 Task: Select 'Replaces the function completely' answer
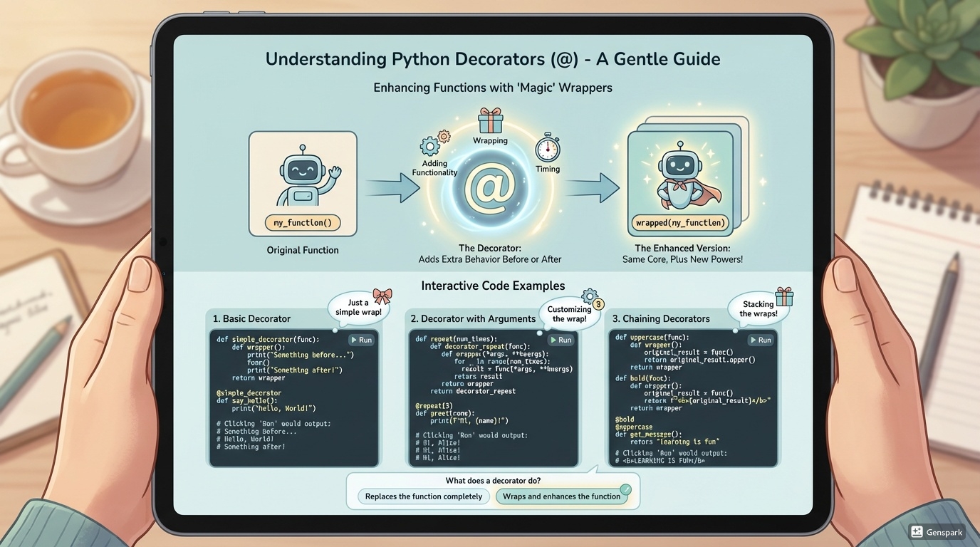[x=424, y=496]
